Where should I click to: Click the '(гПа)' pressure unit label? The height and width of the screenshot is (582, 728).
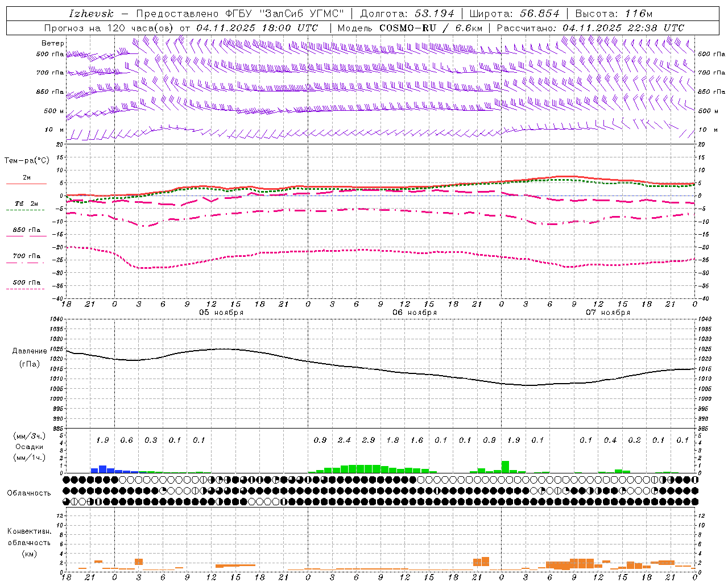tap(29, 364)
